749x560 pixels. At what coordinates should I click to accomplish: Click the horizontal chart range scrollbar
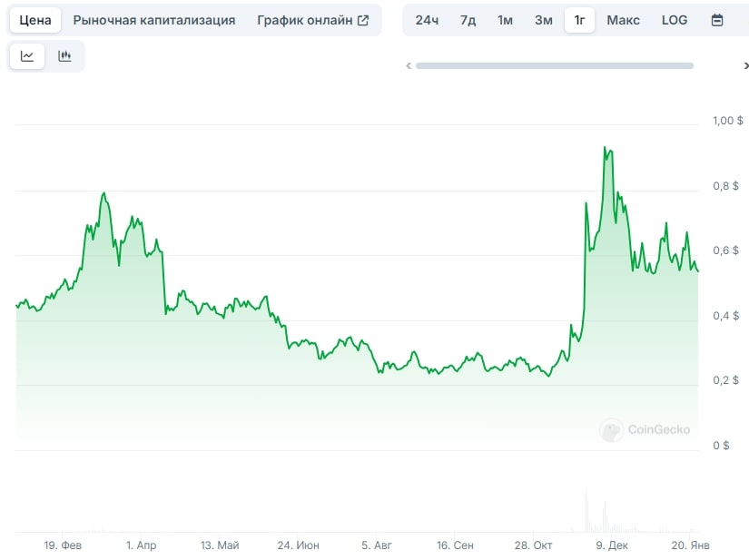click(554, 66)
